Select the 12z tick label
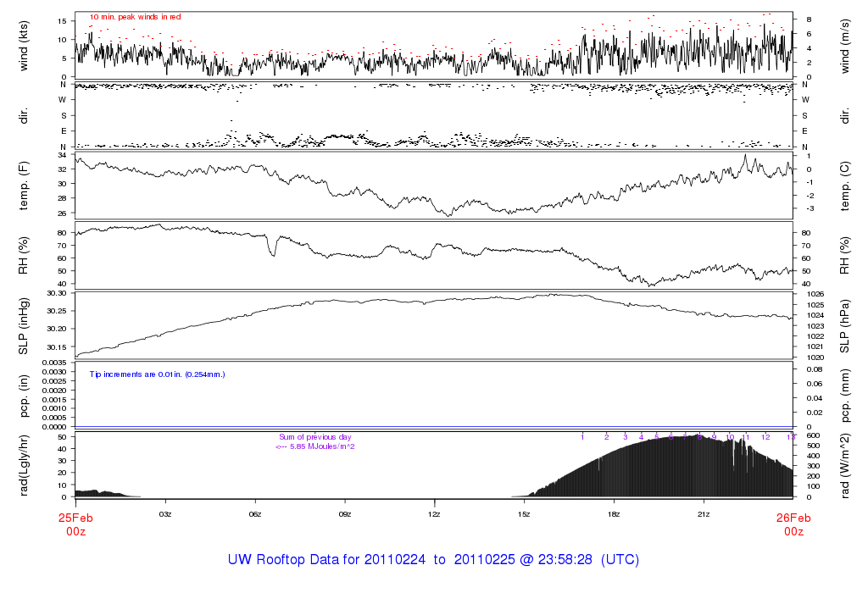Screen dimensions: 868x593 [434, 513]
